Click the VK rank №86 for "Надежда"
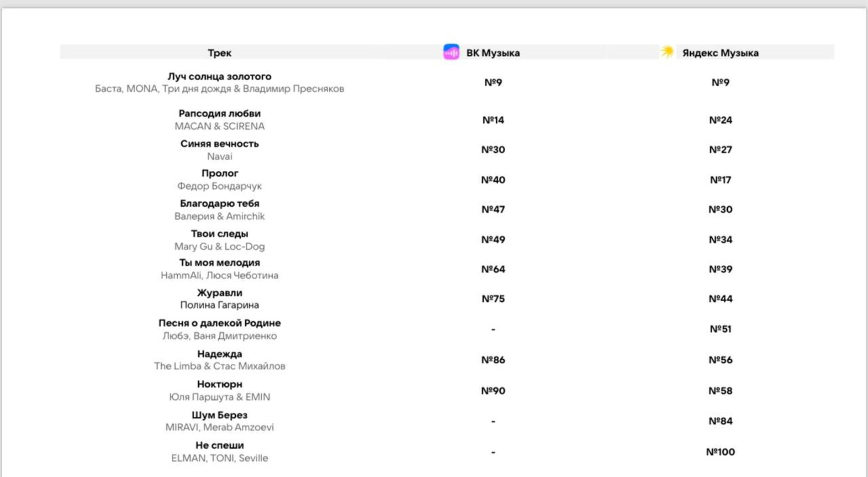This screenshot has width=868, height=477. pos(493,360)
